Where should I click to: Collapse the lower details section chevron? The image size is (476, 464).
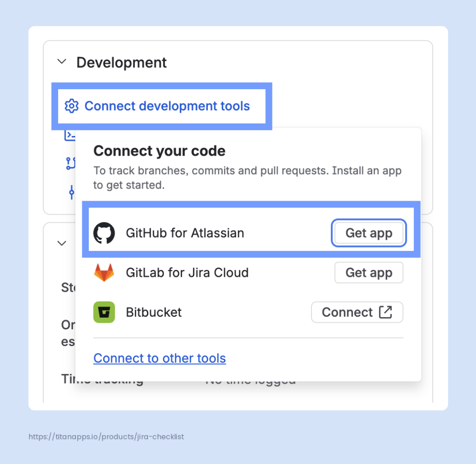pos(62,243)
